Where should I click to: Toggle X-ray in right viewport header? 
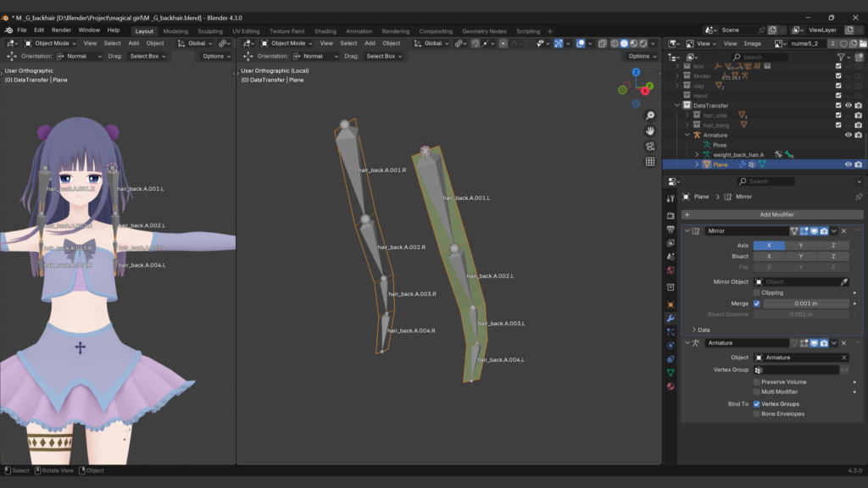(603, 43)
